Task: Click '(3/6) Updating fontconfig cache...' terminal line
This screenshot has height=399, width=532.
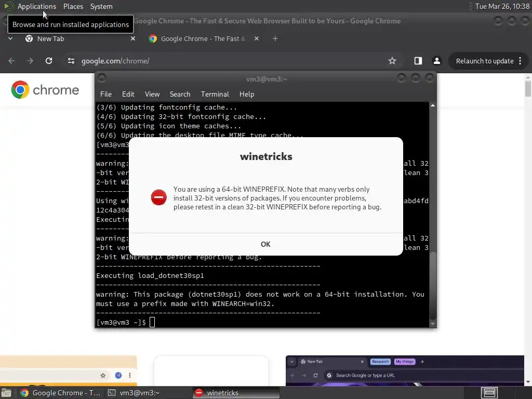Action: (167, 107)
